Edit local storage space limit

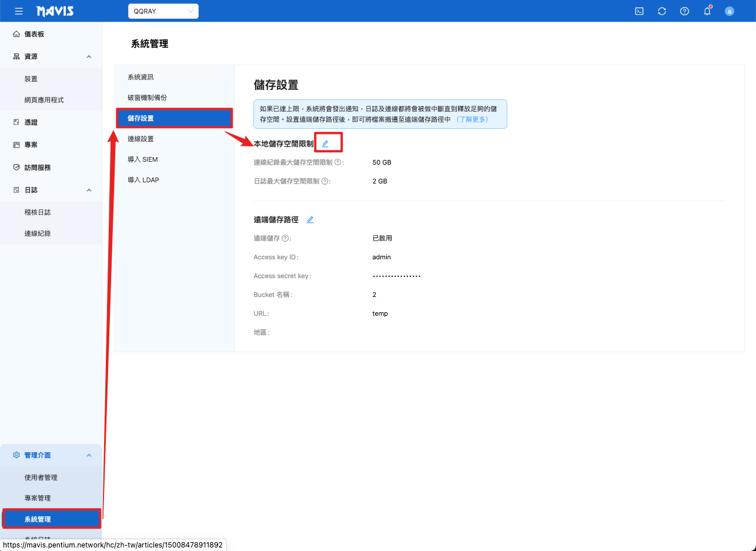coord(325,143)
